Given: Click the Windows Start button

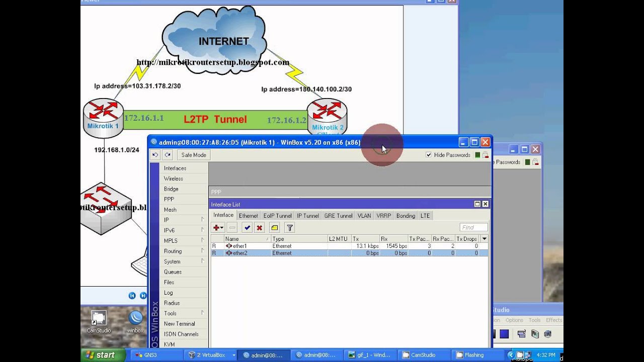Looking at the screenshot, I should click(103, 355).
